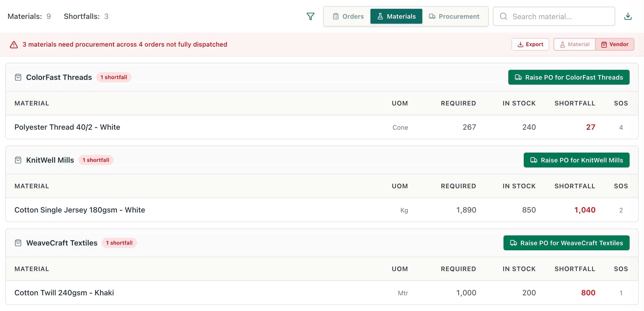Viewport: 644px width, 311px height.
Task: Click the warning triangle alert icon
Action: (14, 45)
